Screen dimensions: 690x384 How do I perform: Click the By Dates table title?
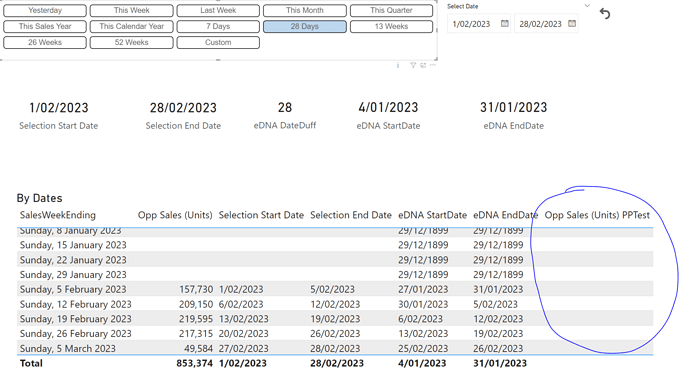(x=40, y=198)
